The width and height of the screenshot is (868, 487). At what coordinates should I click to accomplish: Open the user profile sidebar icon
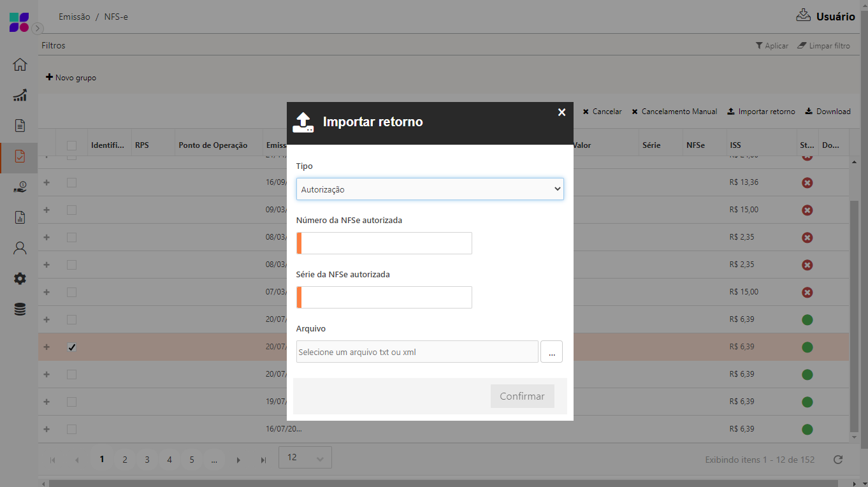[20, 248]
